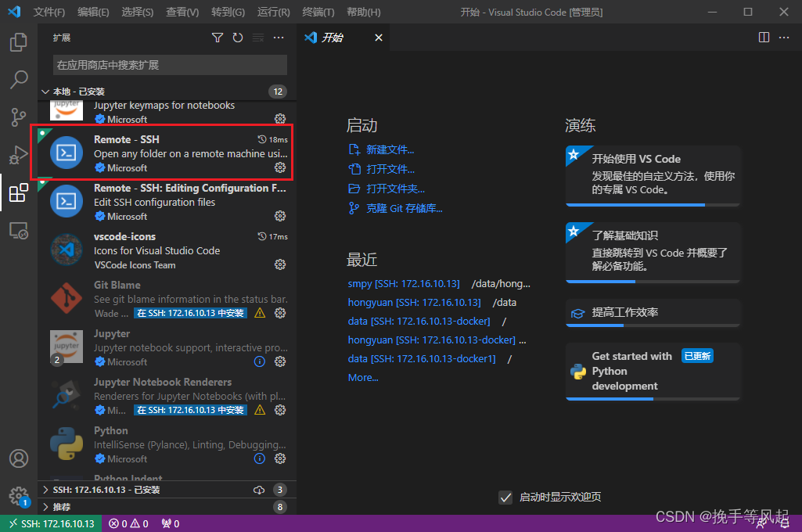
Task: Click info icon on Python extension
Action: point(260,458)
